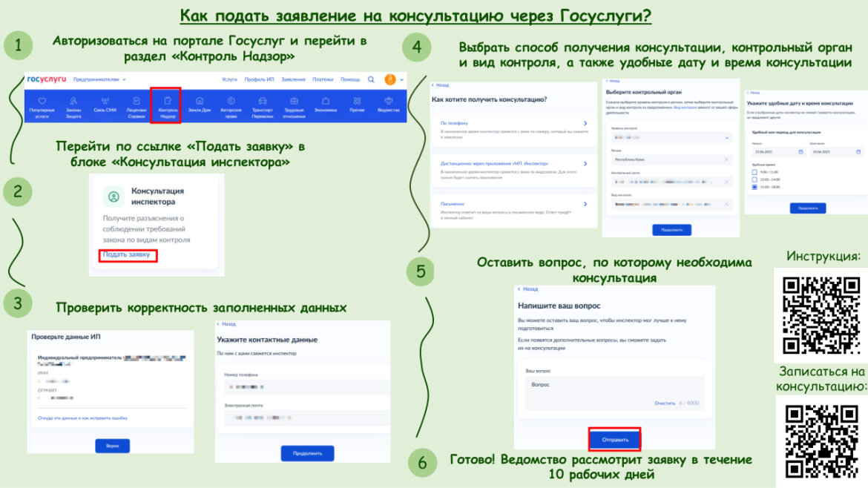Viewport: 868px width, 488px height.
Task: Go Назад from Напишите ваш вопрос
Action: coord(527,288)
